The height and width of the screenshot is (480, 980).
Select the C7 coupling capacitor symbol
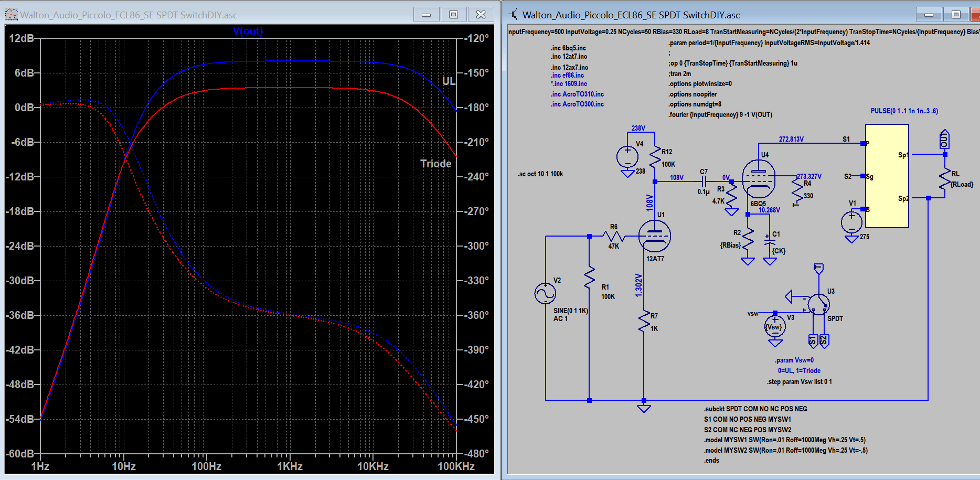tap(704, 182)
